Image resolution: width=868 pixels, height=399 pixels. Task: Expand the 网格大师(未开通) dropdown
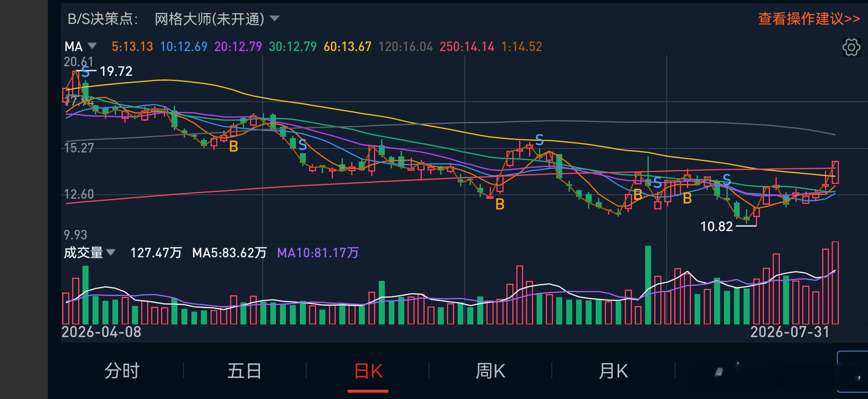[217, 19]
